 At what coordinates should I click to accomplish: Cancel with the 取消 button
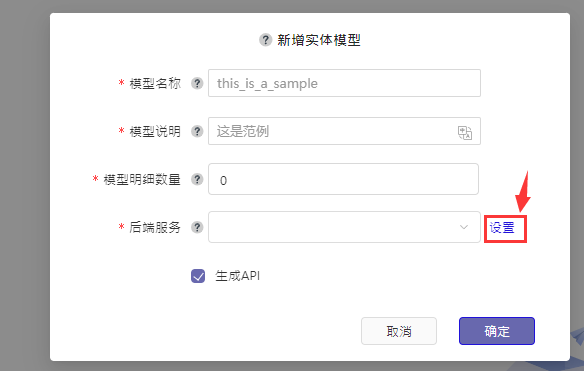coord(399,331)
